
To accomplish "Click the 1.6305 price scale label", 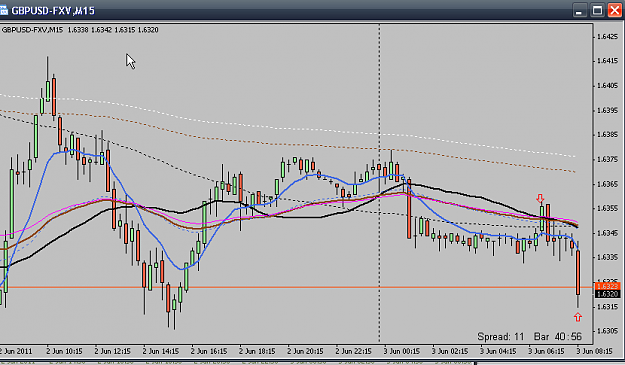I will click(x=607, y=331).
